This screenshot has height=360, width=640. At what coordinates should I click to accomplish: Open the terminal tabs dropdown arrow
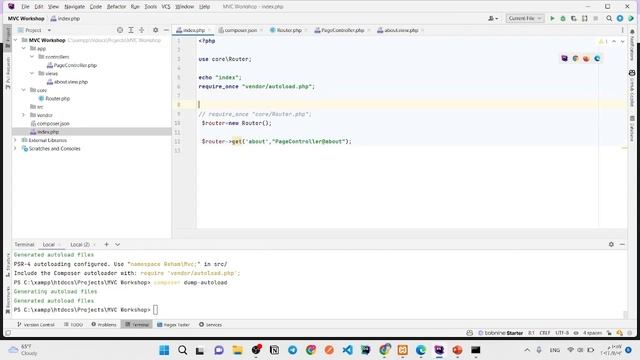pyautogui.click(x=118, y=244)
